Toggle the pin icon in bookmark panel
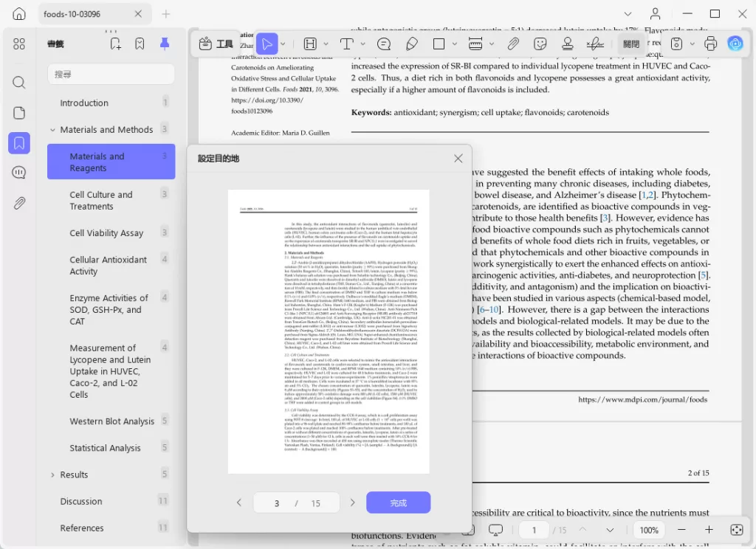 (x=165, y=44)
